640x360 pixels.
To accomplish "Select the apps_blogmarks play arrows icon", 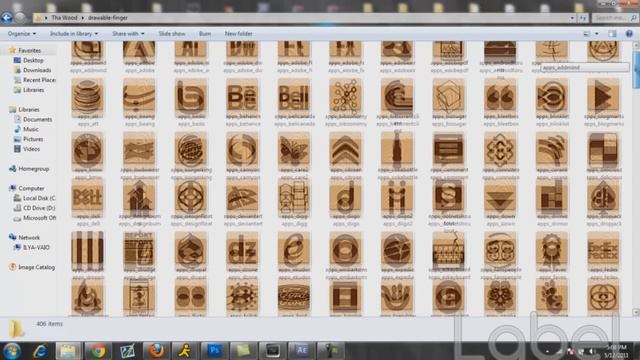I will (x=603, y=97).
